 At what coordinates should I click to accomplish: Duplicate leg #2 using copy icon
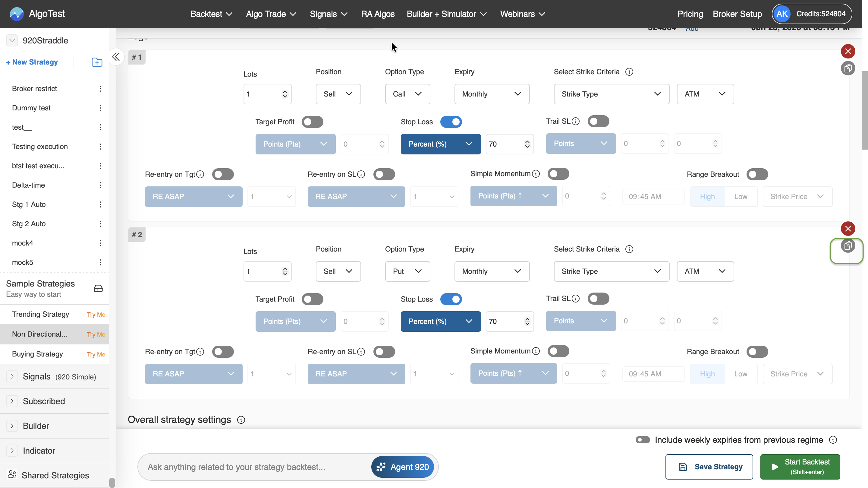(848, 246)
